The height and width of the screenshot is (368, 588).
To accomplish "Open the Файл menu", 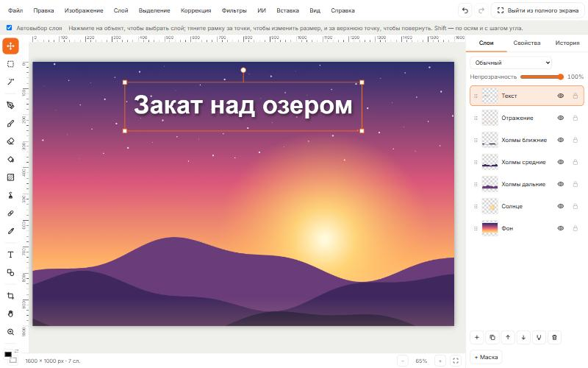I will pyautogui.click(x=15, y=10).
